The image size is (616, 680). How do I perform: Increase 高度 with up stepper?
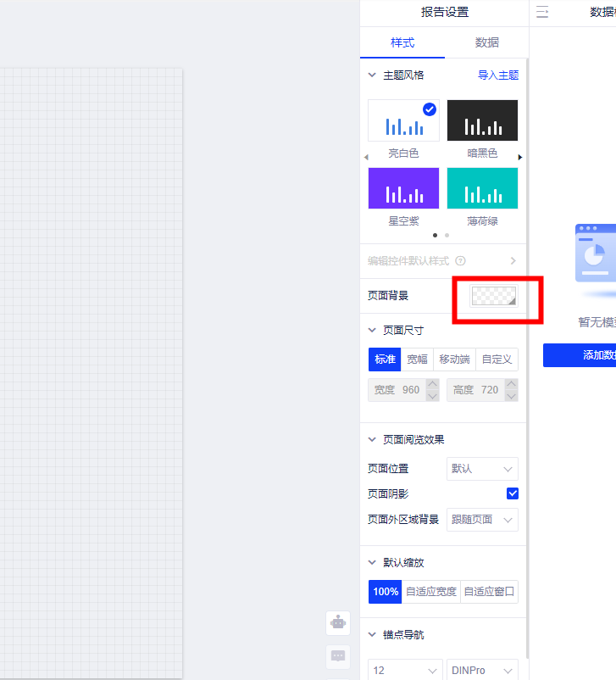coord(512,384)
